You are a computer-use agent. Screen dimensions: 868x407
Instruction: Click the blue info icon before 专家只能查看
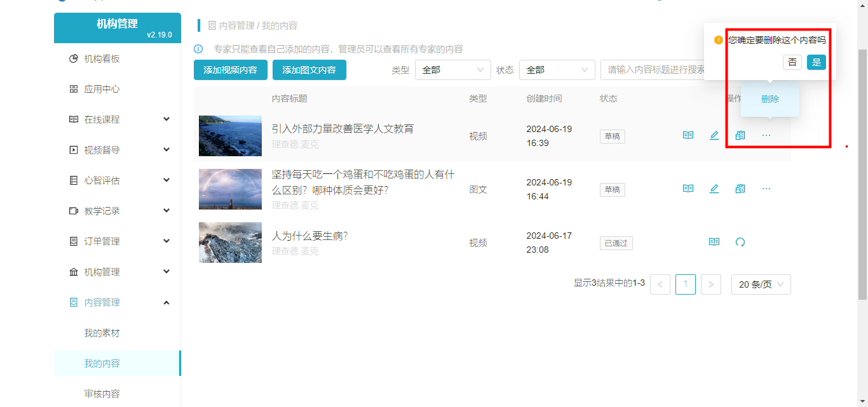point(198,49)
